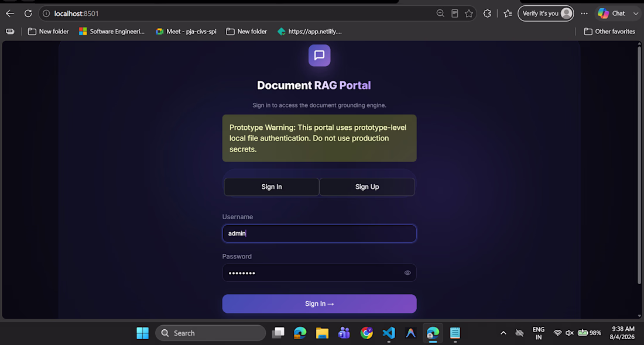This screenshot has width=644, height=345.
Task: Expand the chevron beside Copilot Chat
Action: 636,13
